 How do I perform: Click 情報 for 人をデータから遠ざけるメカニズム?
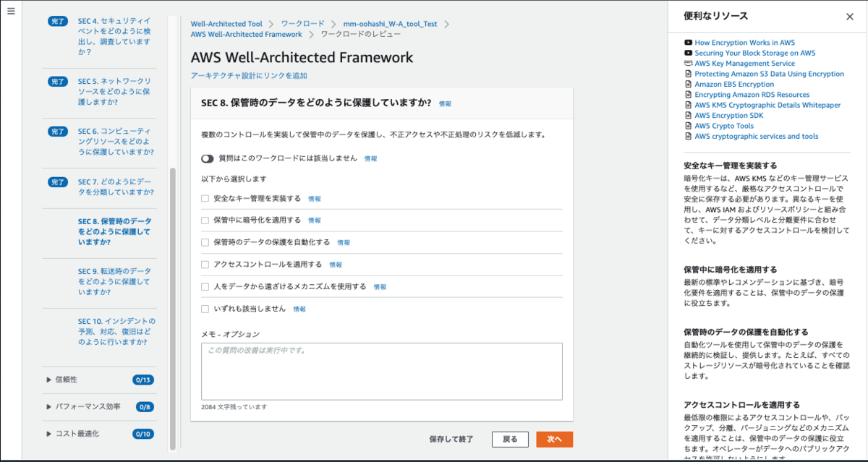tap(380, 287)
